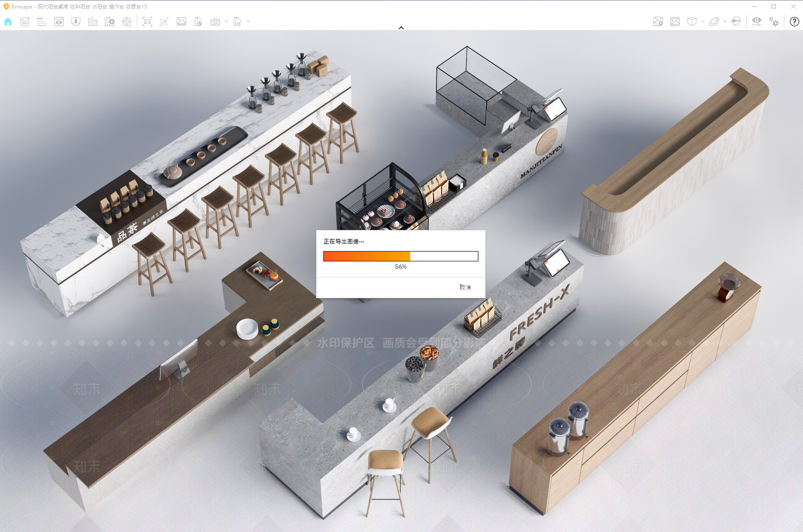Toggle the safe frame image icon

click(x=675, y=22)
